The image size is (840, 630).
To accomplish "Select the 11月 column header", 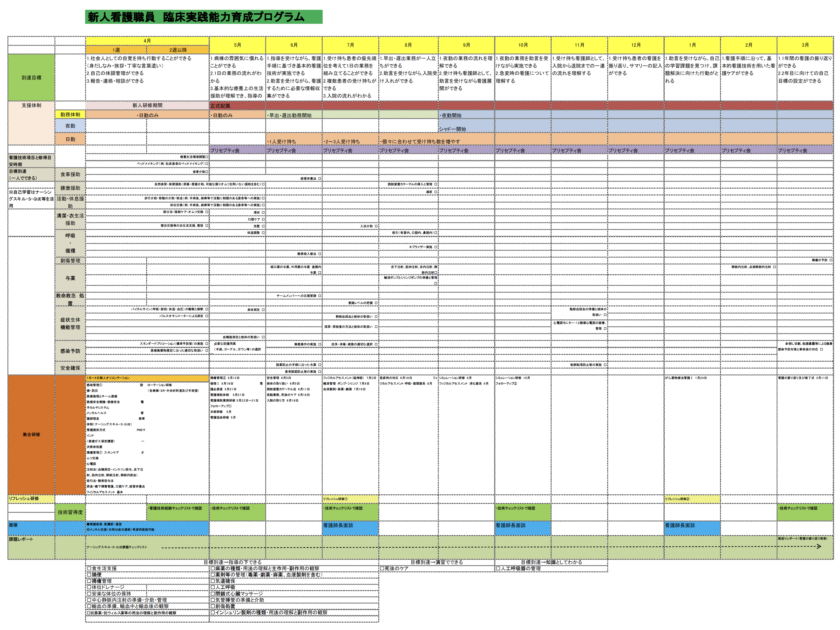I will (580, 45).
